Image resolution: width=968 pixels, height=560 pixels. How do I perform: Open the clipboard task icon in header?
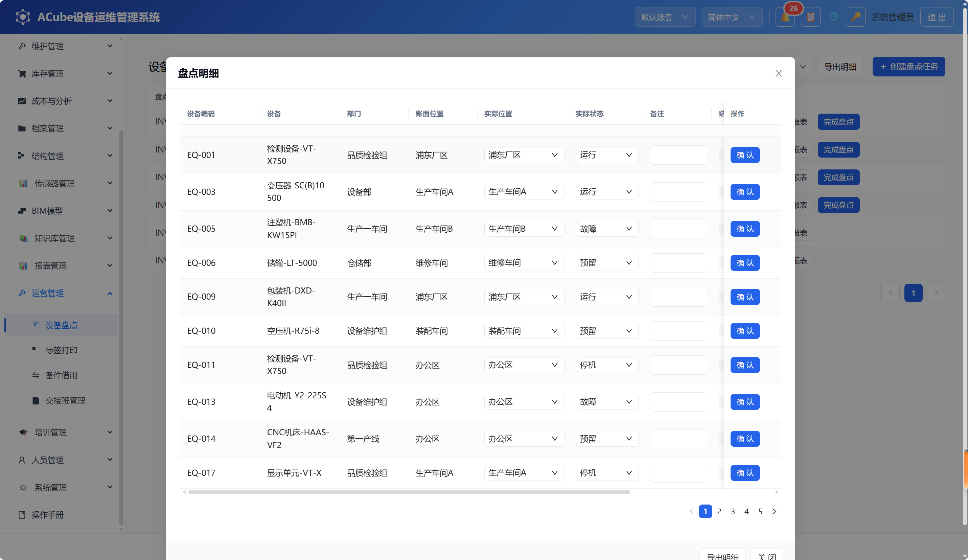coord(810,17)
